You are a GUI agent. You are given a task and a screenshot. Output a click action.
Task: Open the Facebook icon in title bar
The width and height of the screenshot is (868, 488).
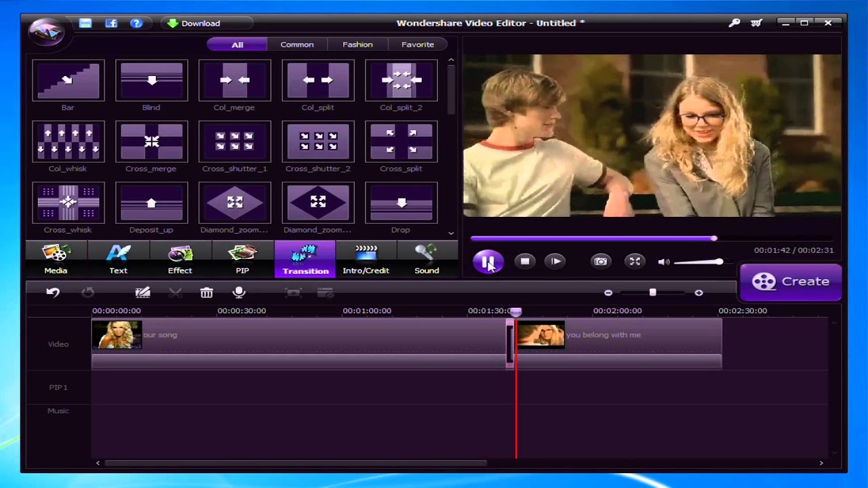111,23
